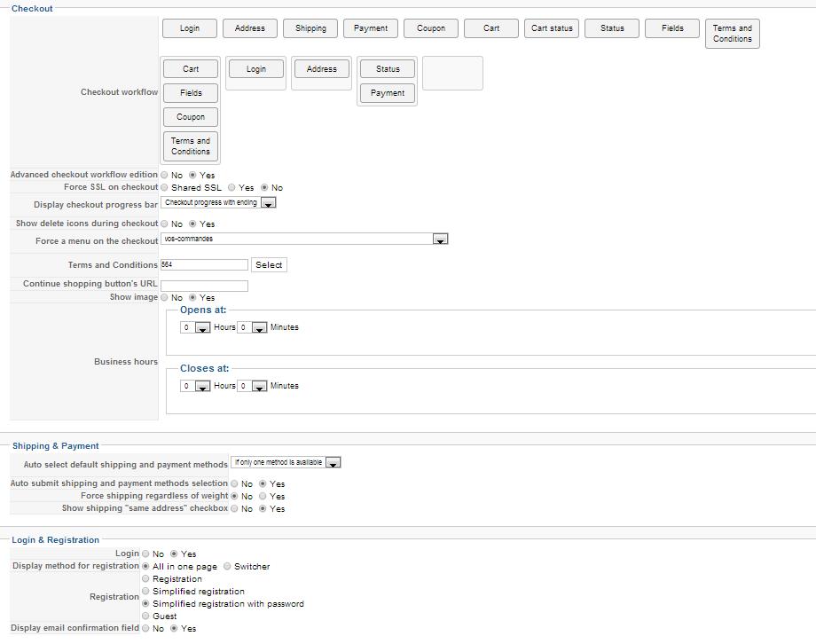Set Show image to No
The height and width of the screenshot is (644, 816).
point(164,297)
